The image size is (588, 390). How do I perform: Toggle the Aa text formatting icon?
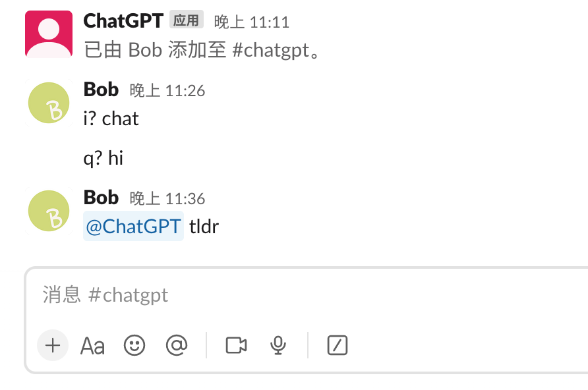93,345
